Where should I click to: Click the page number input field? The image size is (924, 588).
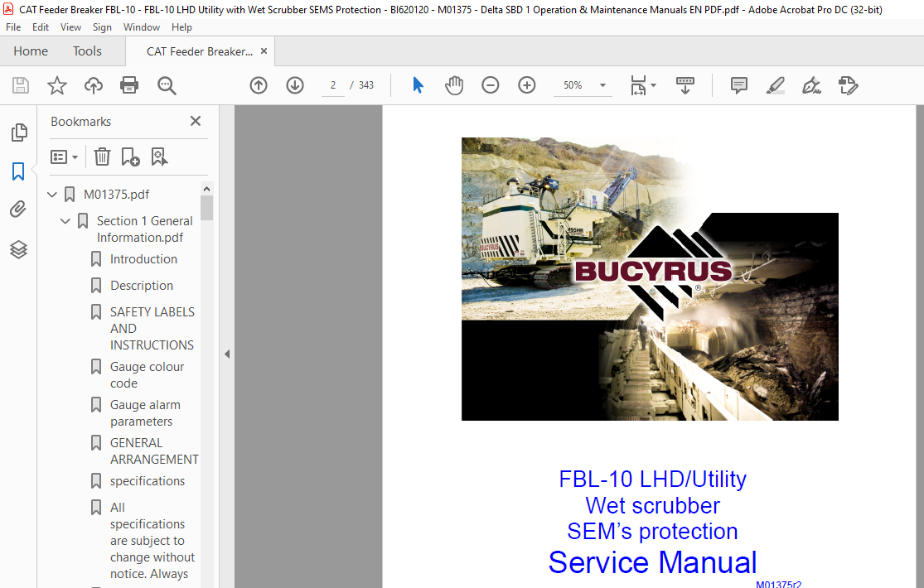point(333,85)
